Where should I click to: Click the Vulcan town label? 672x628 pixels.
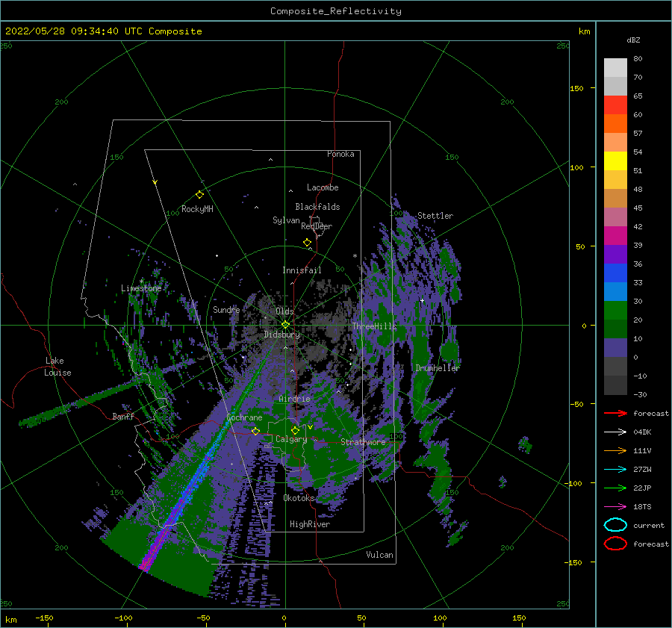pos(380,555)
